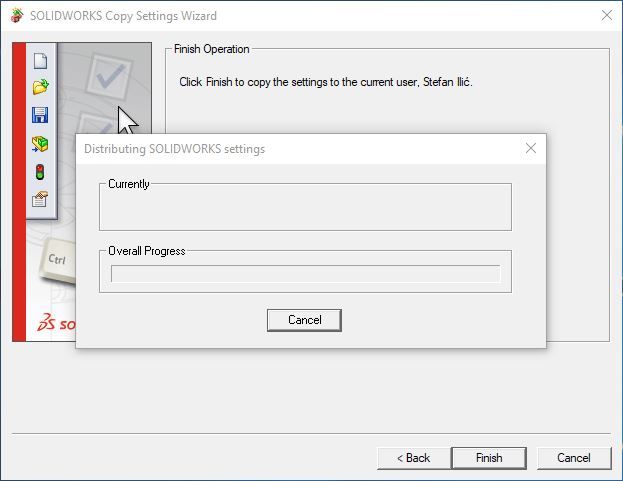Close the Copy Settings Wizard window
Image resolution: width=623 pixels, height=481 pixels.
606,16
